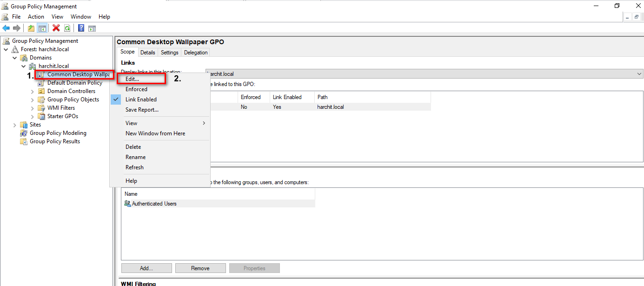Image resolution: width=644 pixels, height=286 pixels.
Task: Toggle Link Enabled in context menu
Action: [141, 100]
